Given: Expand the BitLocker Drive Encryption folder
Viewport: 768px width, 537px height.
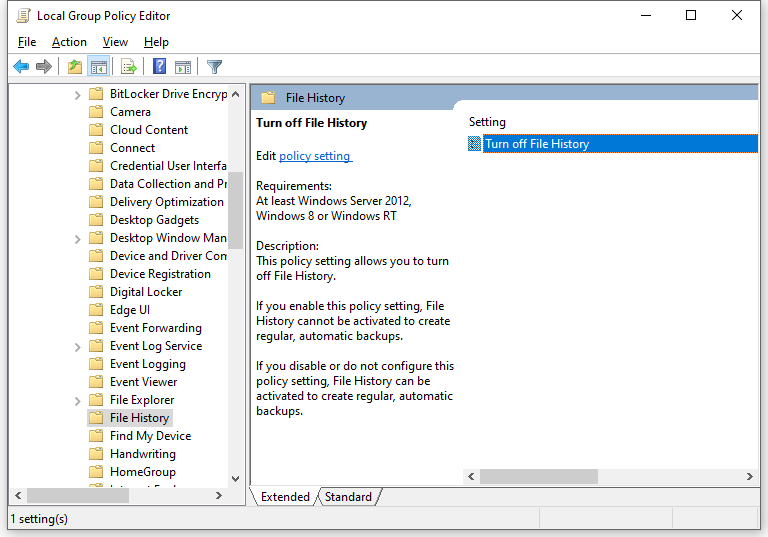Looking at the screenshot, I should pyautogui.click(x=78, y=94).
